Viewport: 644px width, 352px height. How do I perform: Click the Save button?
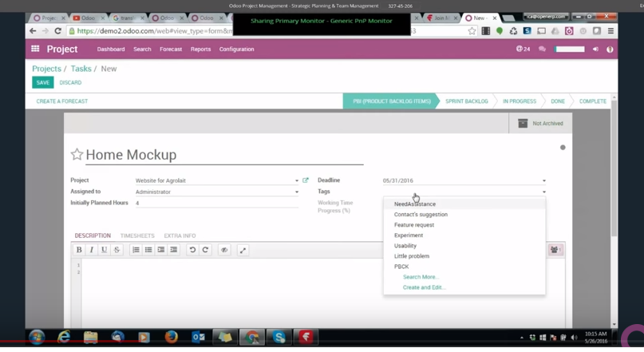click(43, 82)
